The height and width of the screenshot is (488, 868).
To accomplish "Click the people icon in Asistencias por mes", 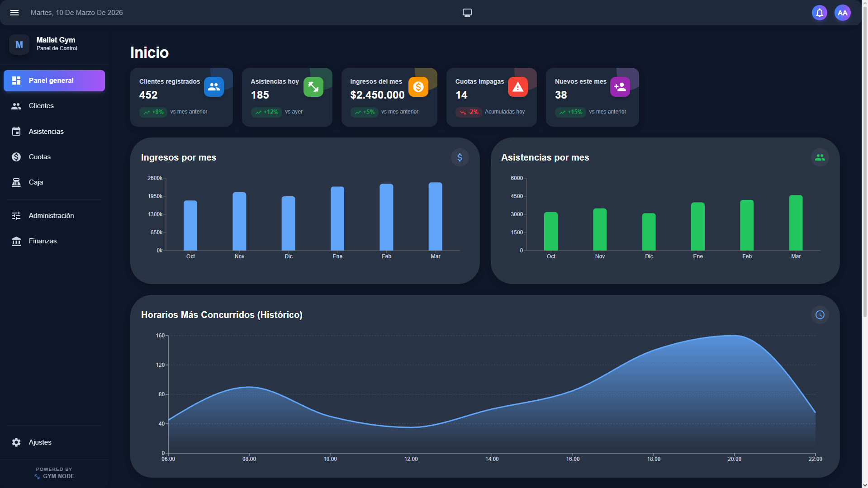I will (820, 157).
